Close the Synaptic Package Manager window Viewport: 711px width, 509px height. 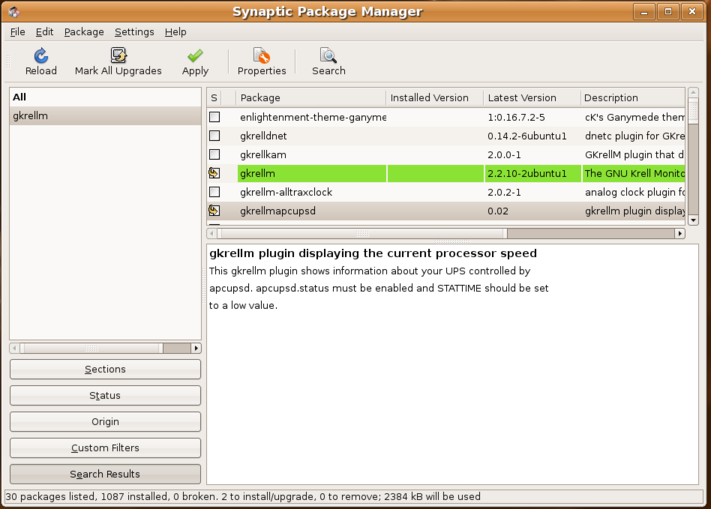pyautogui.click(x=692, y=12)
